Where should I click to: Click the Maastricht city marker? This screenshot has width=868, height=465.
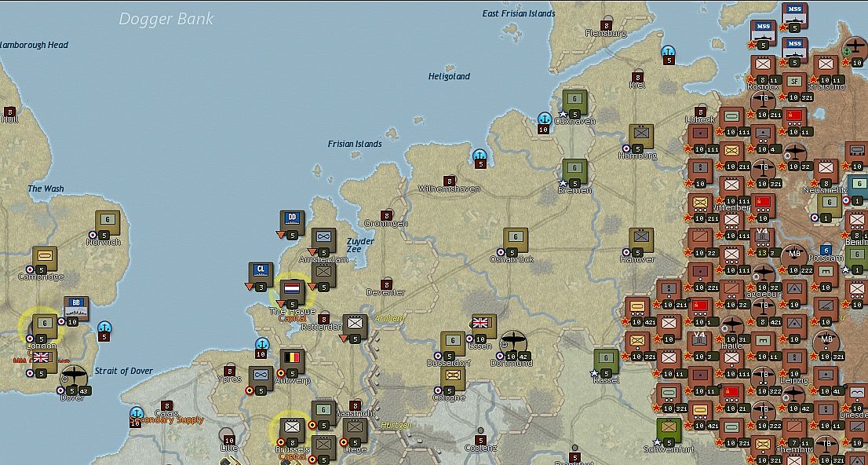(356, 405)
